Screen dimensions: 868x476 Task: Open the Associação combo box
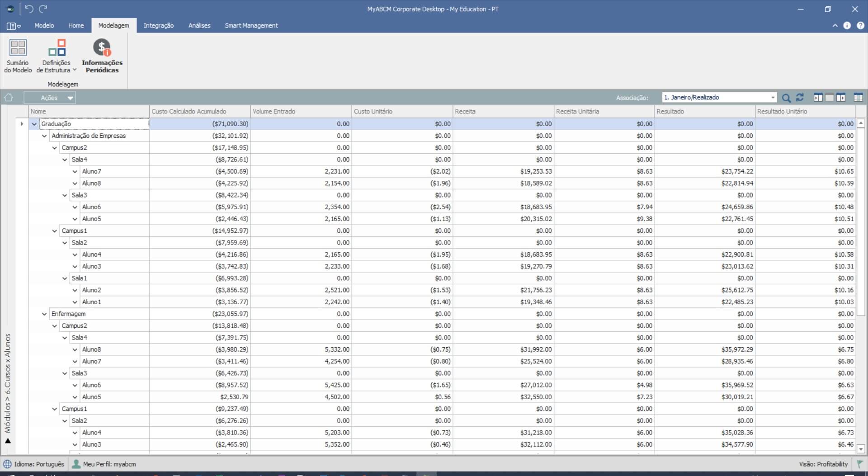[x=719, y=97]
